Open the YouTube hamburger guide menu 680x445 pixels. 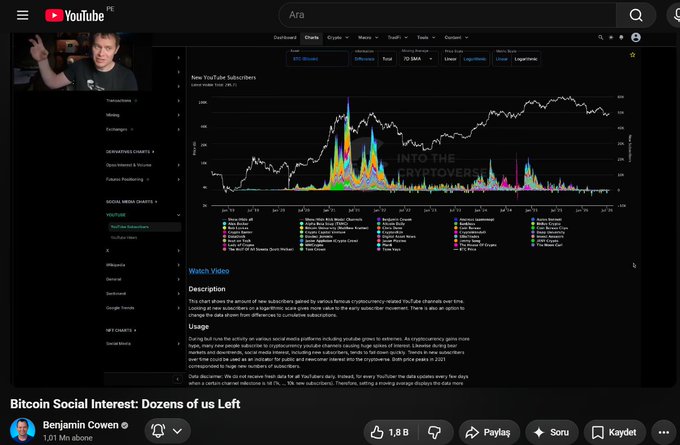pos(23,15)
